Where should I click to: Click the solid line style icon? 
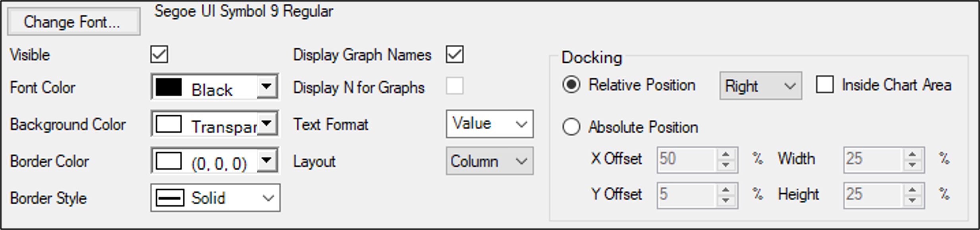click(x=170, y=198)
